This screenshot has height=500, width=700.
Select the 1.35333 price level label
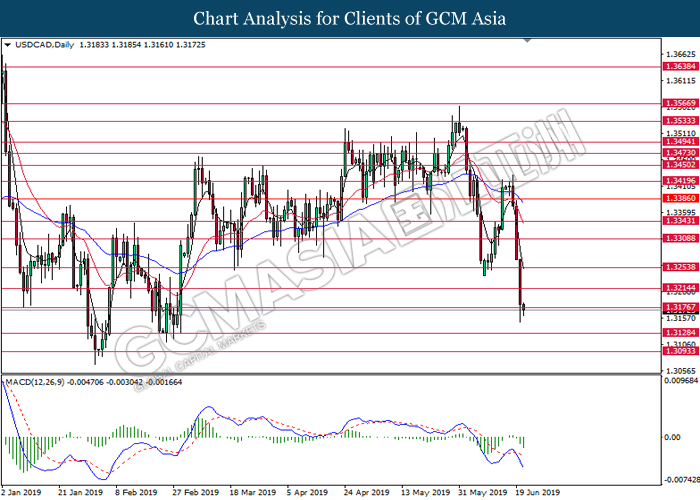(680, 121)
